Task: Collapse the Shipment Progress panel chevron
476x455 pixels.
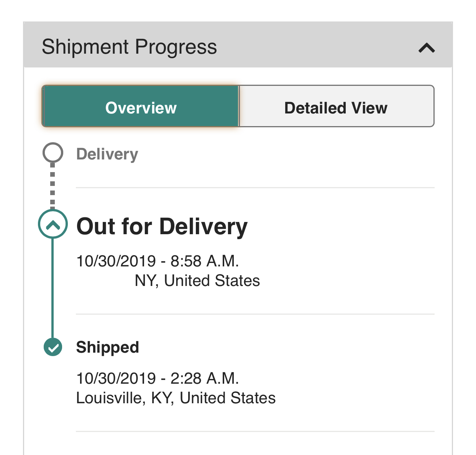Action: pos(427,48)
